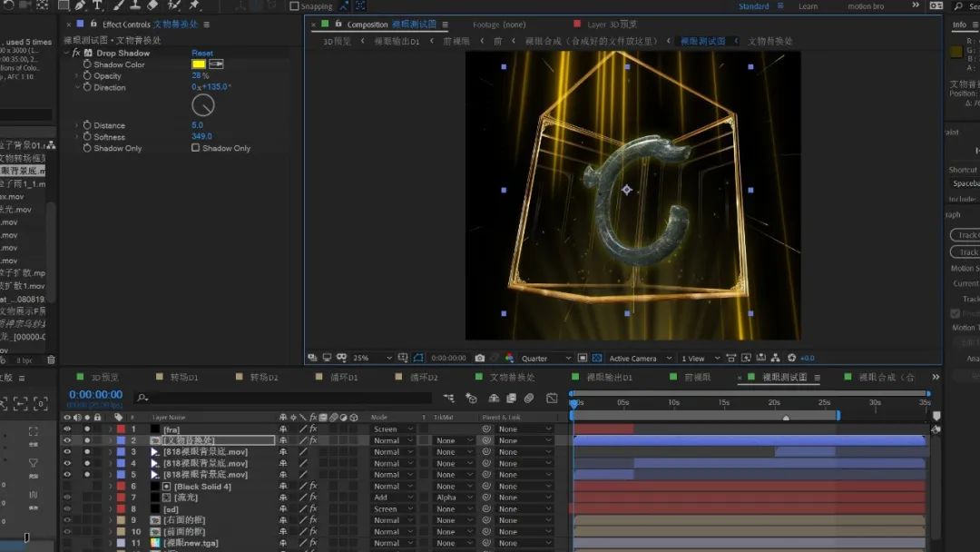The height and width of the screenshot is (552, 980).
Task: Reset the Drop Shadow effect
Action: tap(202, 54)
